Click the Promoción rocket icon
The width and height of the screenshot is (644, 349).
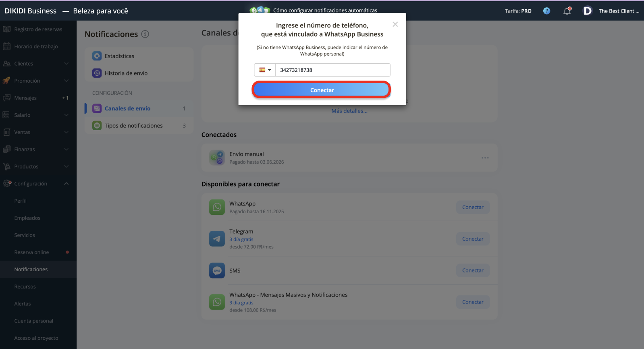(6, 81)
